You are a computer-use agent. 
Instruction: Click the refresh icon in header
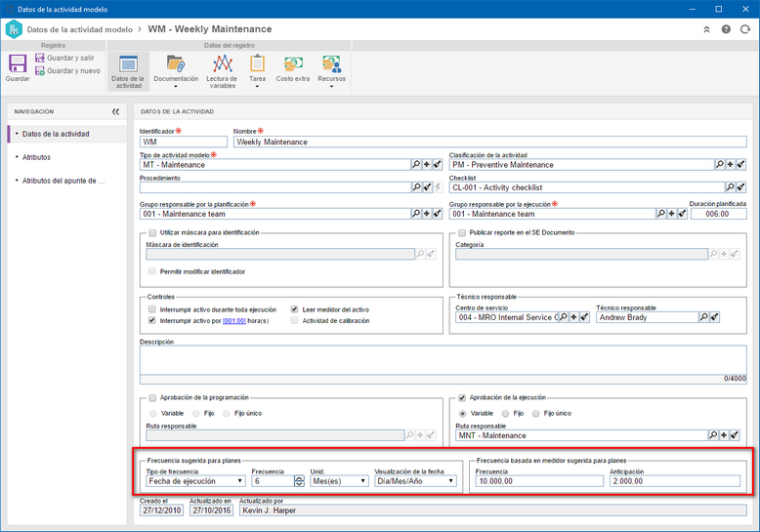tap(745, 29)
